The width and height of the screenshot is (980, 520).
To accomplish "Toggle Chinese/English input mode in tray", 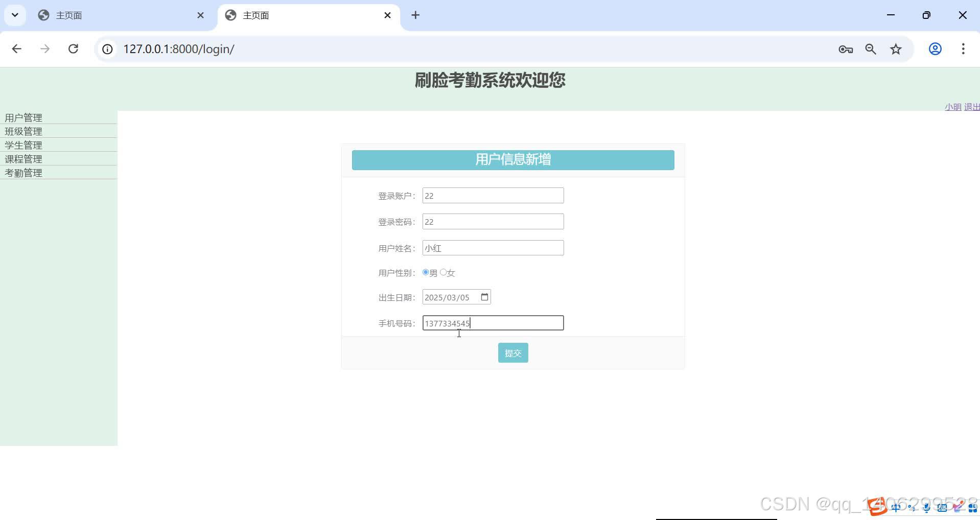I will [896, 507].
